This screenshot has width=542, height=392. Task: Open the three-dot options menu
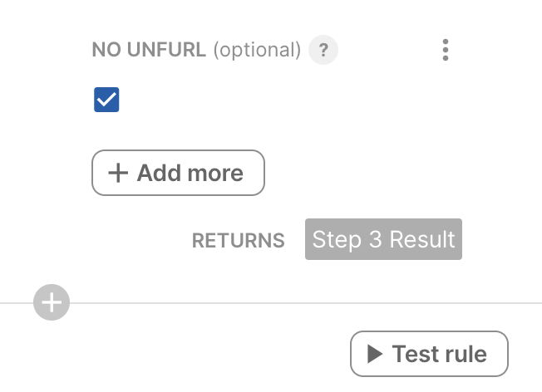click(446, 50)
